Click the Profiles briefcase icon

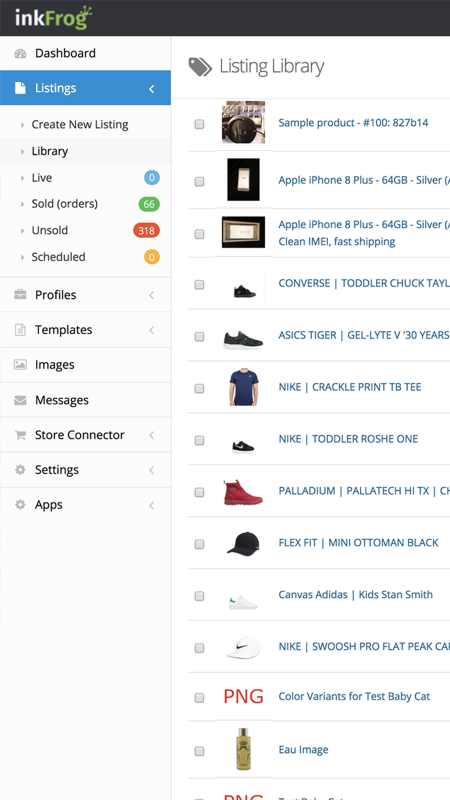tap(20, 294)
